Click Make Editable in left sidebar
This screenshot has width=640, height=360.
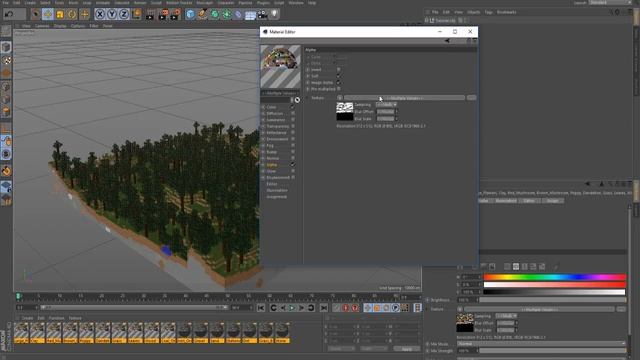click(6, 32)
